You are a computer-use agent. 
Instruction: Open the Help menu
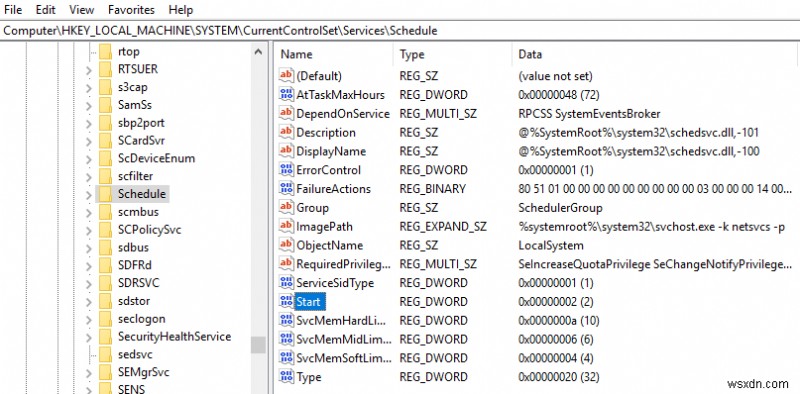[x=181, y=10]
